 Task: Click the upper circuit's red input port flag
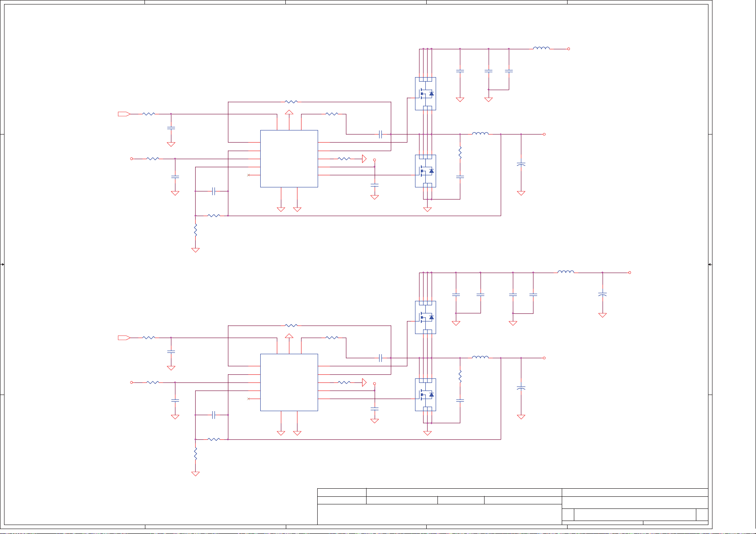coord(124,114)
